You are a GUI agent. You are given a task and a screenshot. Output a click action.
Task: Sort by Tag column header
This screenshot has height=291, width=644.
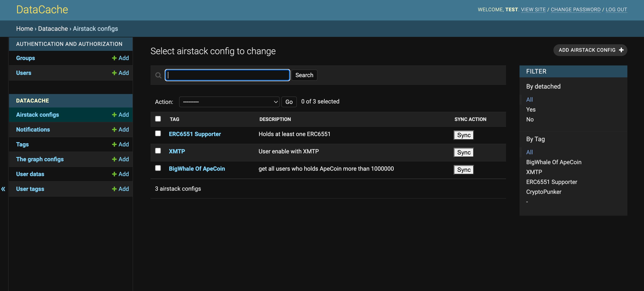(x=175, y=119)
